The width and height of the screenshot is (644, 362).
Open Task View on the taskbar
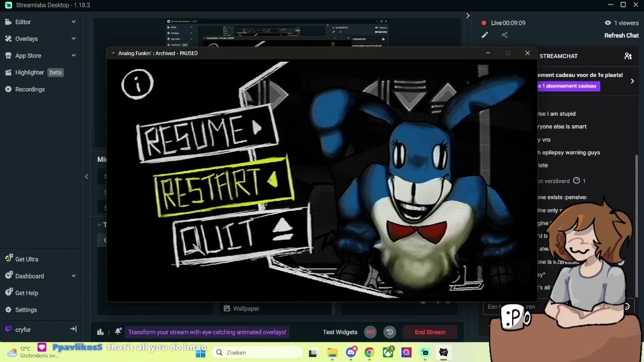313,352
